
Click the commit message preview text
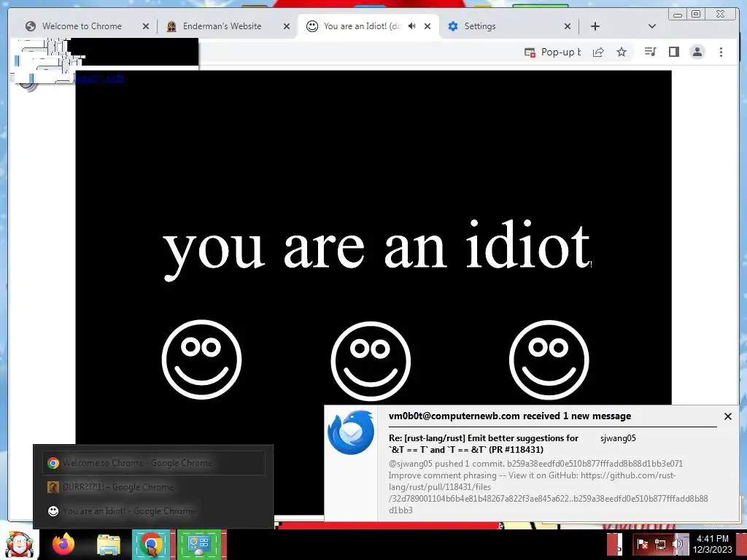548,486
